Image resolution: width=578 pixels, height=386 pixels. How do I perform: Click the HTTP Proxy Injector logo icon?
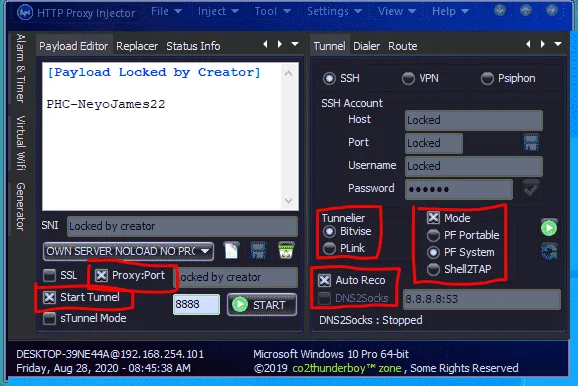[x=25, y=12]
